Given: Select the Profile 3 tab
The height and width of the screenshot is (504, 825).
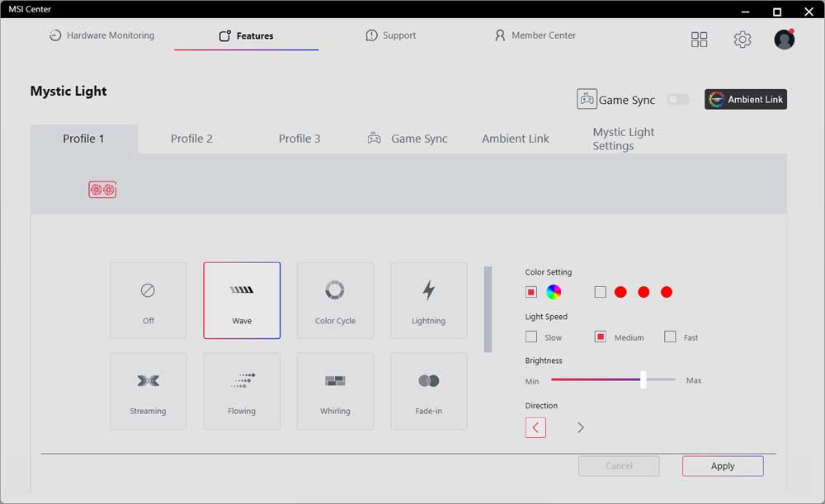Looking at the screenshot, I should 299,139.
